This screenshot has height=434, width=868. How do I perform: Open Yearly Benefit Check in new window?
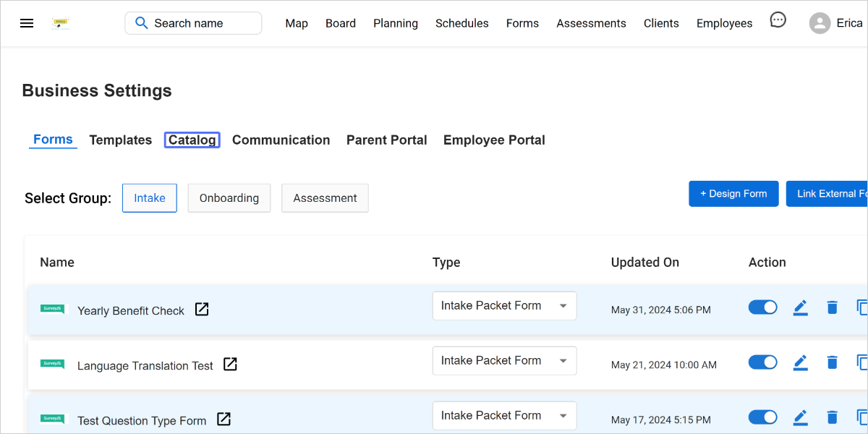pyautogui.click(x=202, y=310)
